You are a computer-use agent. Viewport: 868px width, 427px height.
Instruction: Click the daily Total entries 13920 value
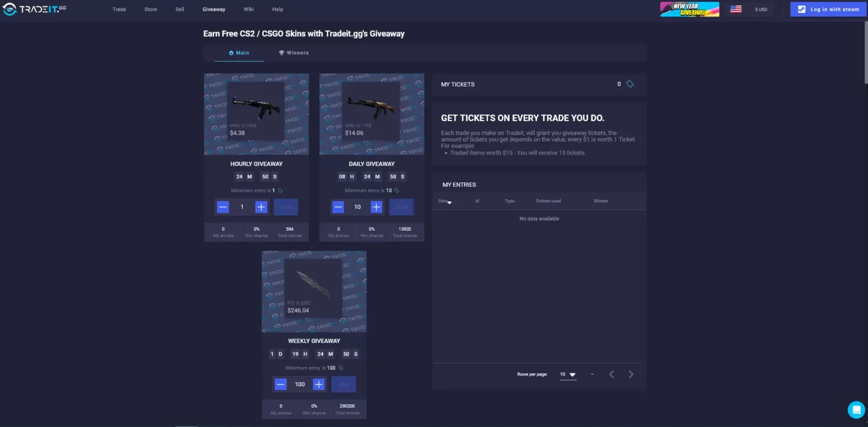pos(405,229)
